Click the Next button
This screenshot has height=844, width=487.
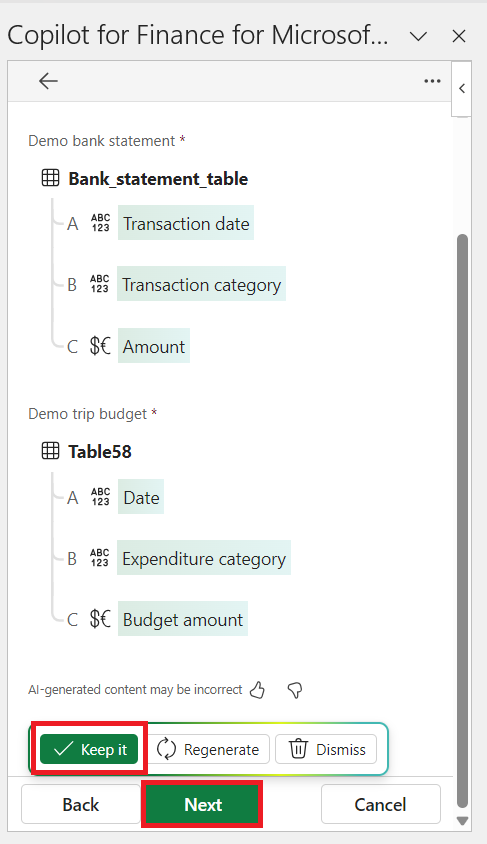point(203,804)
